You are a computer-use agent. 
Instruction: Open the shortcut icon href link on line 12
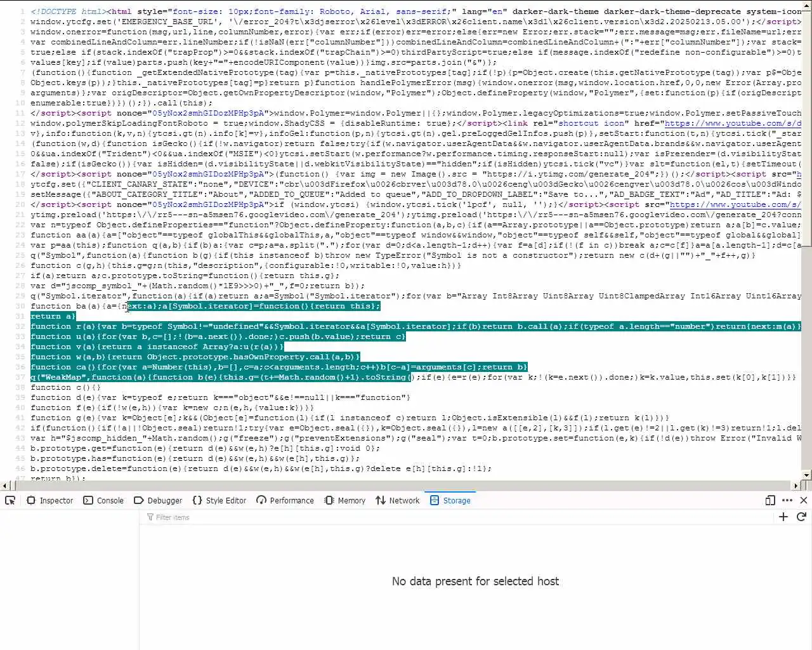(x=733, y=123)
